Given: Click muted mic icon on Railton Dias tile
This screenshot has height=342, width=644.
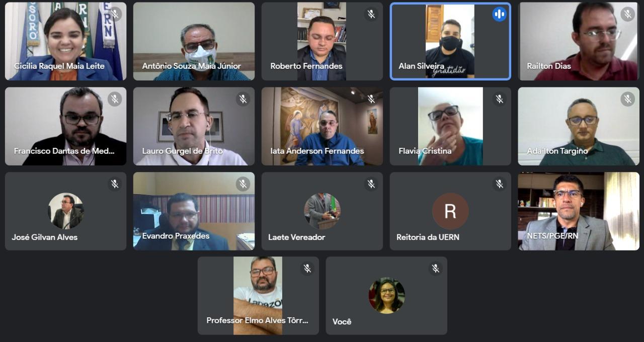Looking at the screenshot, I should coord(627,14).
